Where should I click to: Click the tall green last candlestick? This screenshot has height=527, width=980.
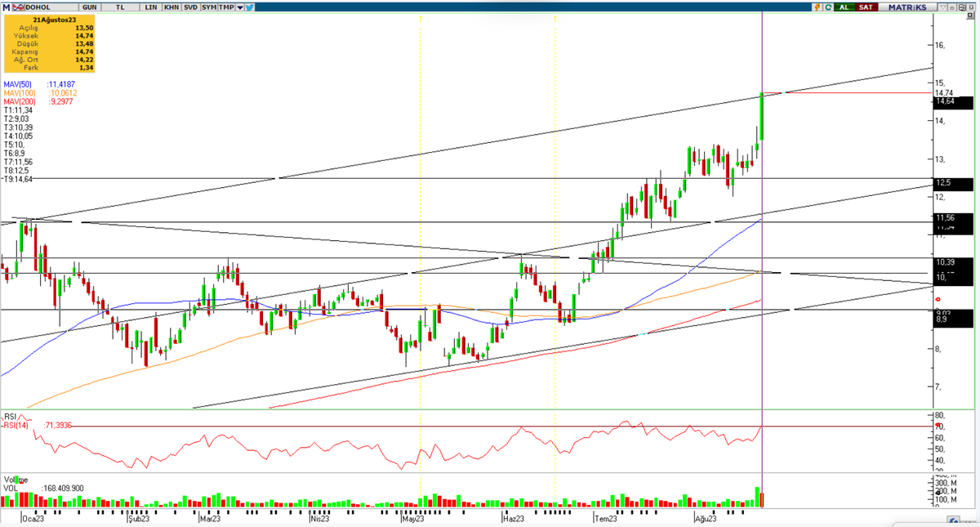[761, 117]
